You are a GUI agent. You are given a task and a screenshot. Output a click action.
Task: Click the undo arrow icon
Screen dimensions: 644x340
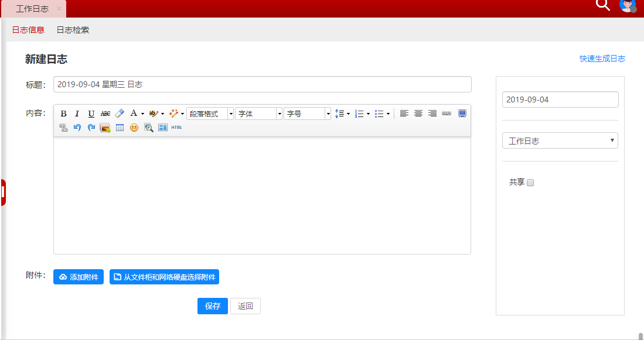click(77, 128)
